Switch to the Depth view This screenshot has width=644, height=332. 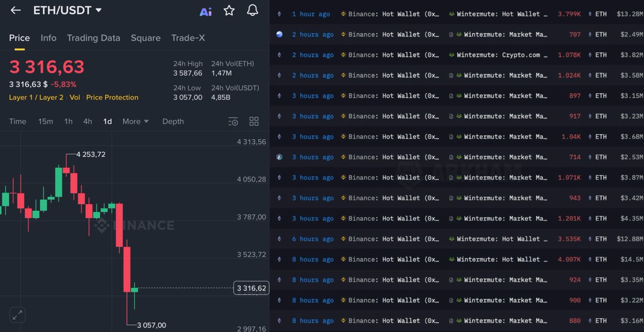click(x=173, y=121)
